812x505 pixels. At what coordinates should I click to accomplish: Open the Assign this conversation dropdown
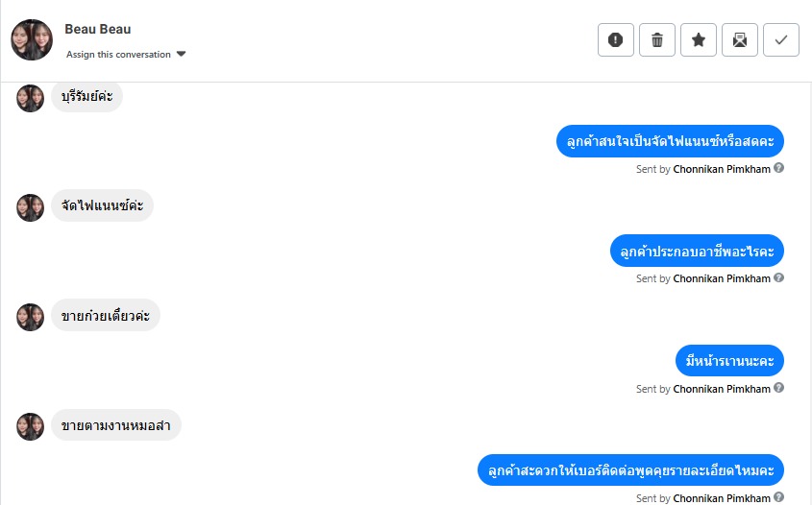[x=118, y=55]
